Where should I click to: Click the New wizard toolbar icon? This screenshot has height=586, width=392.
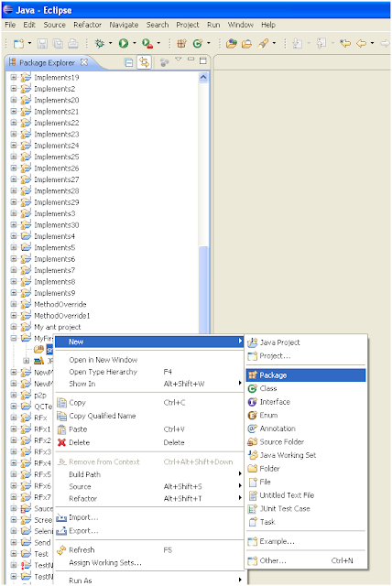[x=18, y=44]
